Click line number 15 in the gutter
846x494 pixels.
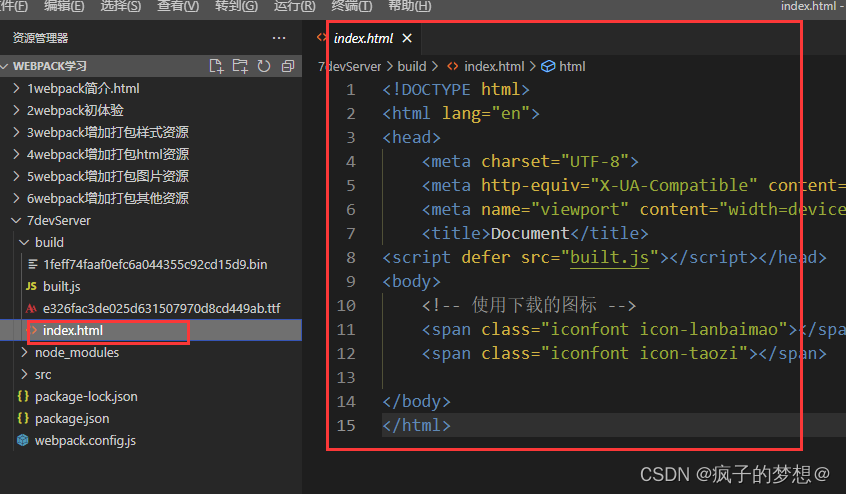346,426
